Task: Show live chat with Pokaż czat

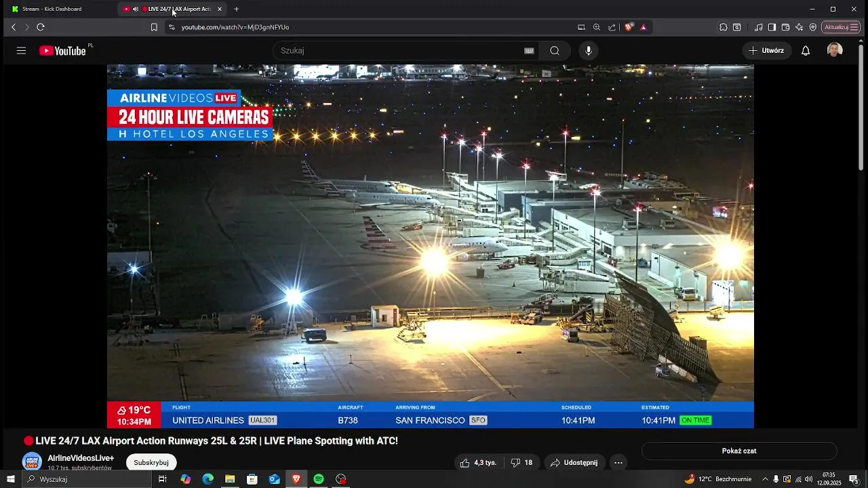Action: click(739, 451)
